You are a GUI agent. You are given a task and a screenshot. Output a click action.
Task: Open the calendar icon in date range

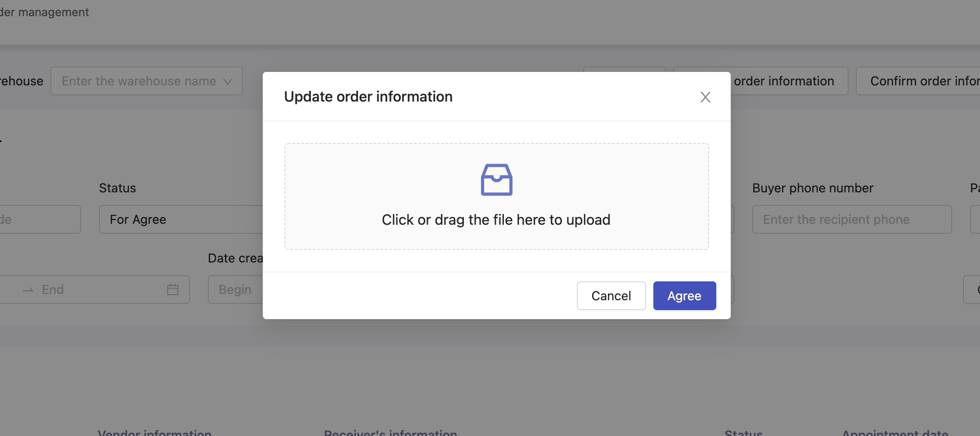(173, 289)
